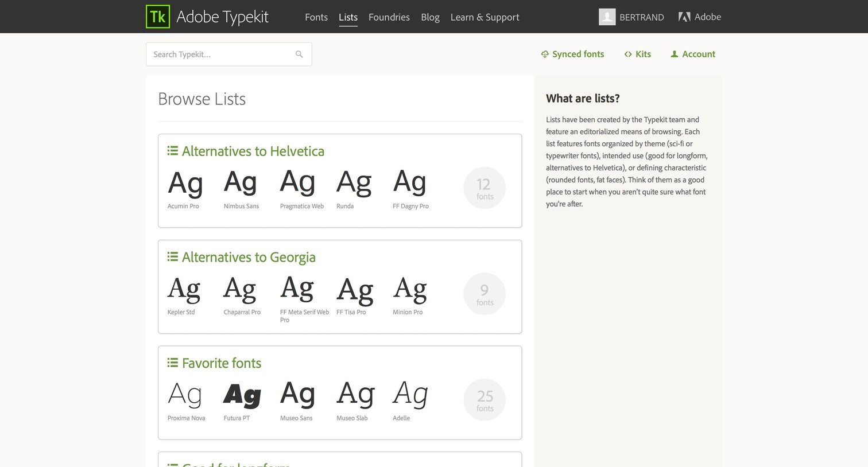Select the Proxima Nova font sample
868x467 pixels.
[x=186, y=401]
